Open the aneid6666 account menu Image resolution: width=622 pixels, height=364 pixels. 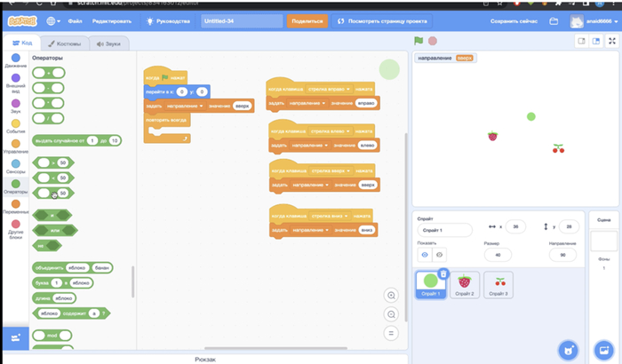pos(594,20)
